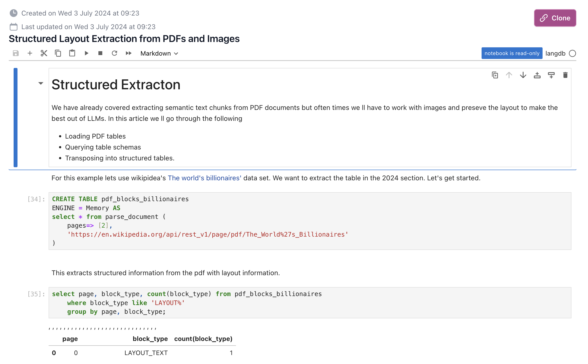This screenshot has height=364, width=588.
Task: Save the notebook with the disk icon
Action: point(16,53)
